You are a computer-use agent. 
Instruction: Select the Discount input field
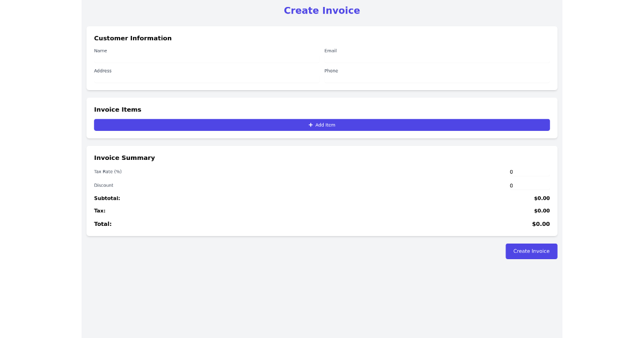pyautogui.click(x=529, y=185)
